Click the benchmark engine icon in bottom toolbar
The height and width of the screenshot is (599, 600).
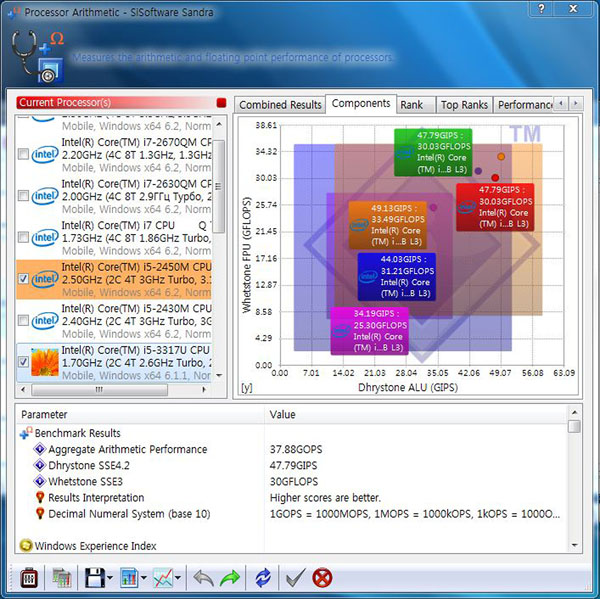pos(29,578)
